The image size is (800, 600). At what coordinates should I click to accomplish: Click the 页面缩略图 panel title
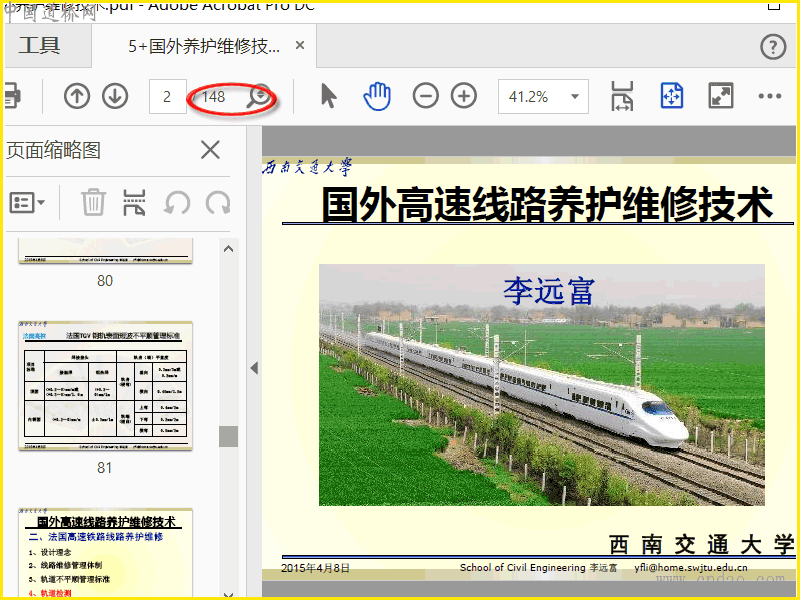[53, 150]
